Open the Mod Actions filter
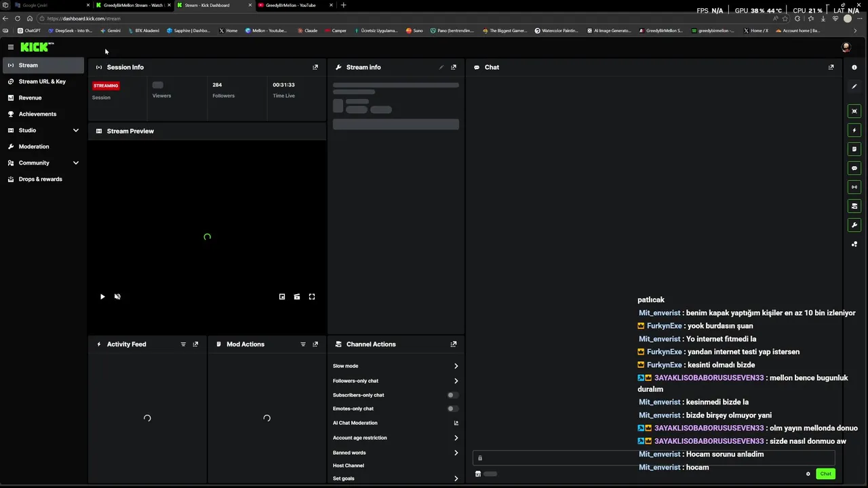Viewport: 868px width, 488px height. (x=303, y=344)
